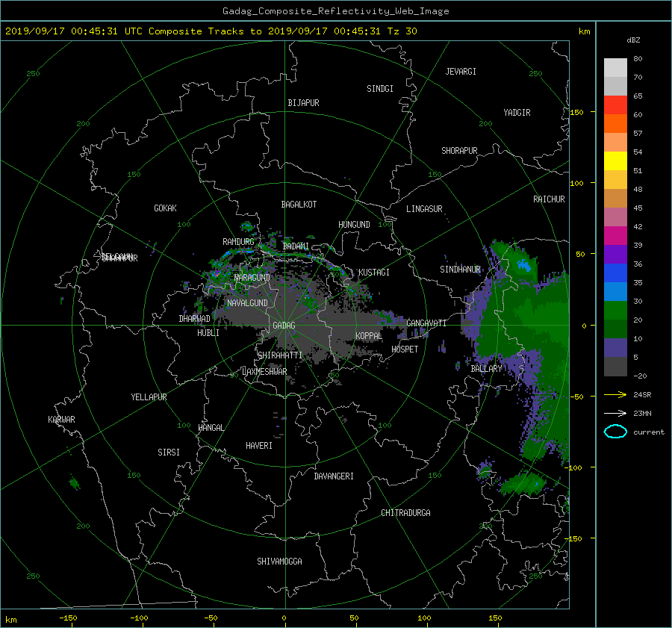Click the RAMDURG city label
The width and height of the screenshot is (672, 628).
[x=238, y=242]
